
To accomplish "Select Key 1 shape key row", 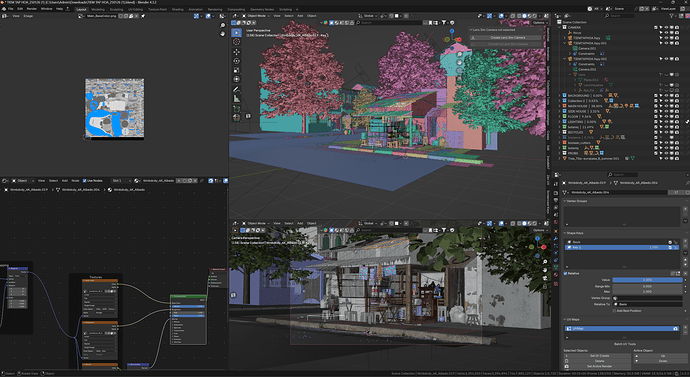I will (621, 248).
